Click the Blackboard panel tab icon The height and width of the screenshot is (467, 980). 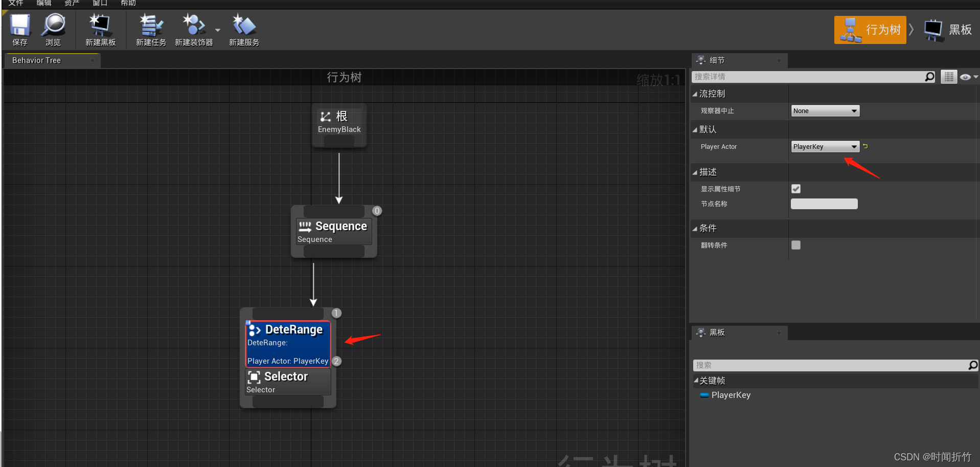point(701,332)
